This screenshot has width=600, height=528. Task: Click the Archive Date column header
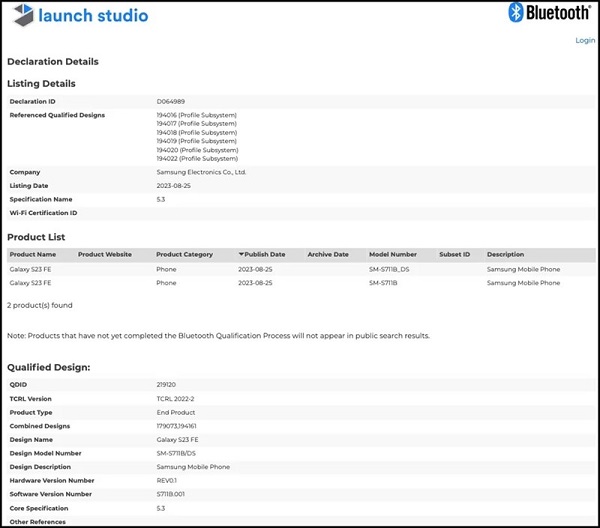[327, 255]
